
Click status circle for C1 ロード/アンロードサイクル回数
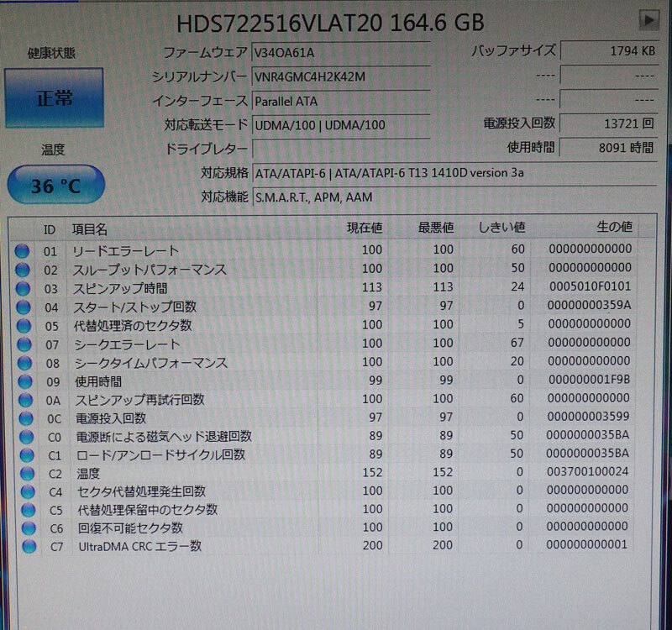click(27, 455)
